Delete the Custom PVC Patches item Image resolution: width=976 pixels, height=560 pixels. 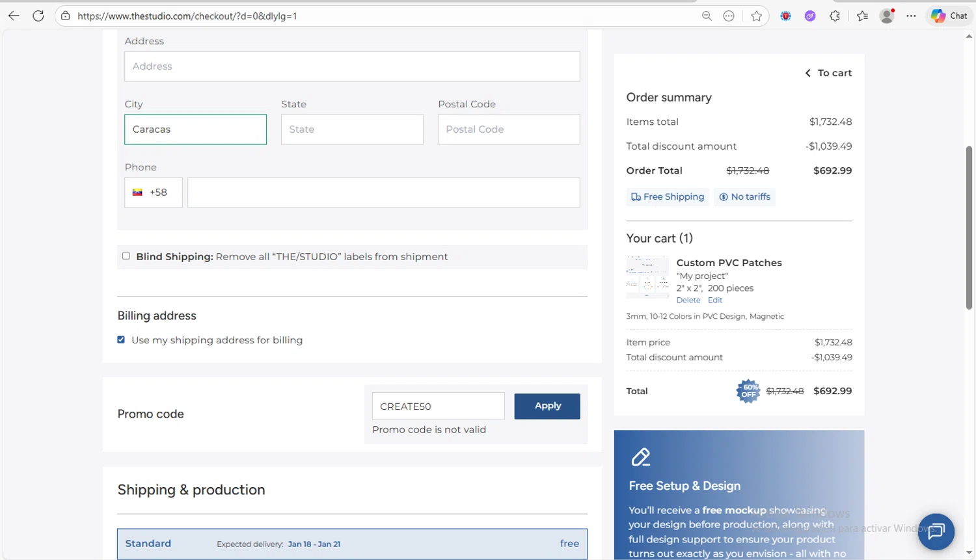coord(688,300)
